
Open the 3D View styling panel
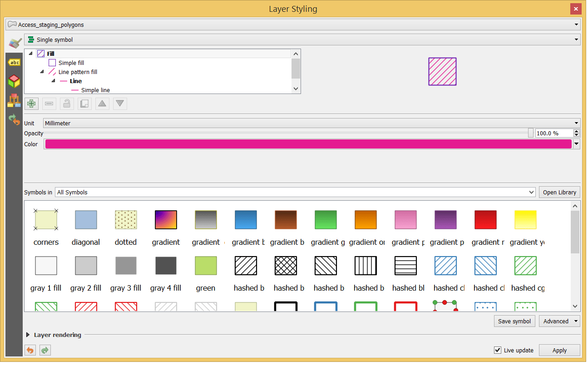click(14, 81)
